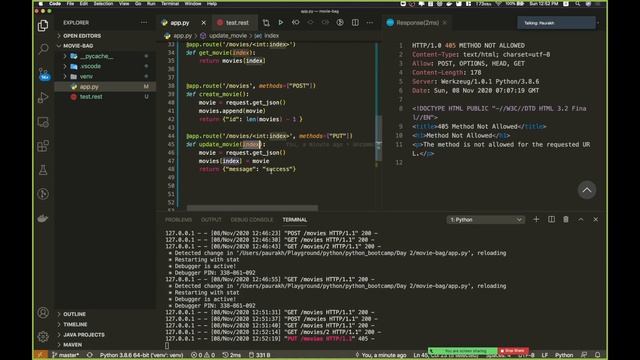Click the notifications bell in status bar
640x360 pixels.
click(598, 355)
